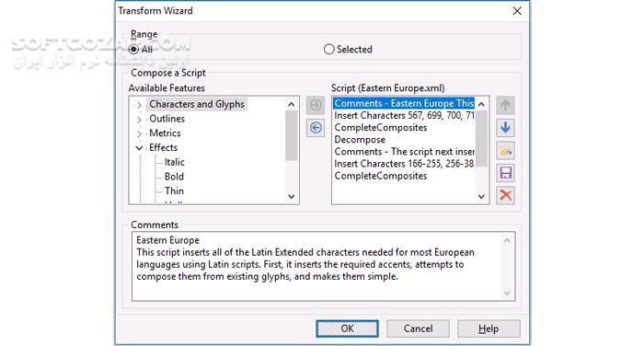Image resolution: width=644 pixels, height=346 pixels.
Task: Select the Bold effect
Action: pyautogui.click(x=174, y=177)
